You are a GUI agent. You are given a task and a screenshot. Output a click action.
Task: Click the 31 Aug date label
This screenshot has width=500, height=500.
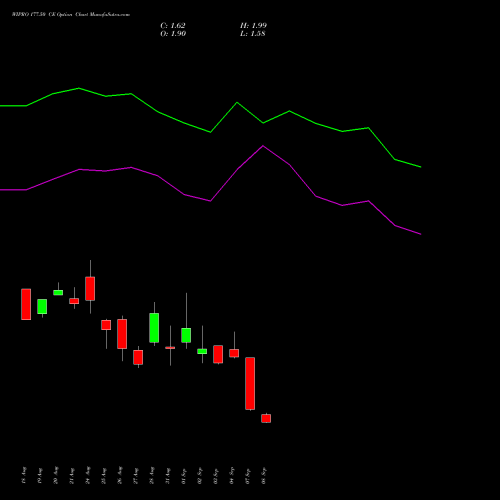point(168,476)
